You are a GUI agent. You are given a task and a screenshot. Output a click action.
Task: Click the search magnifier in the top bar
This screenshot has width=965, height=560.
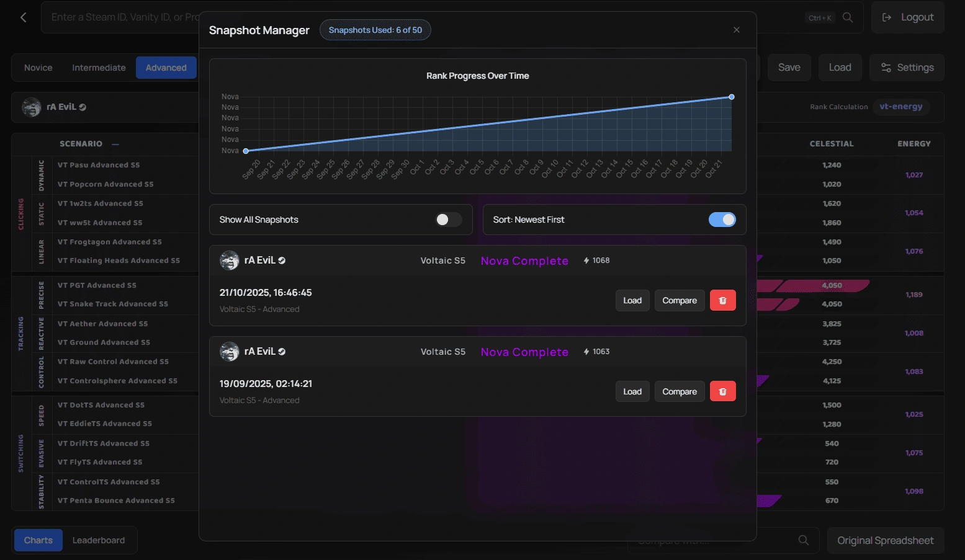point(848,17)
